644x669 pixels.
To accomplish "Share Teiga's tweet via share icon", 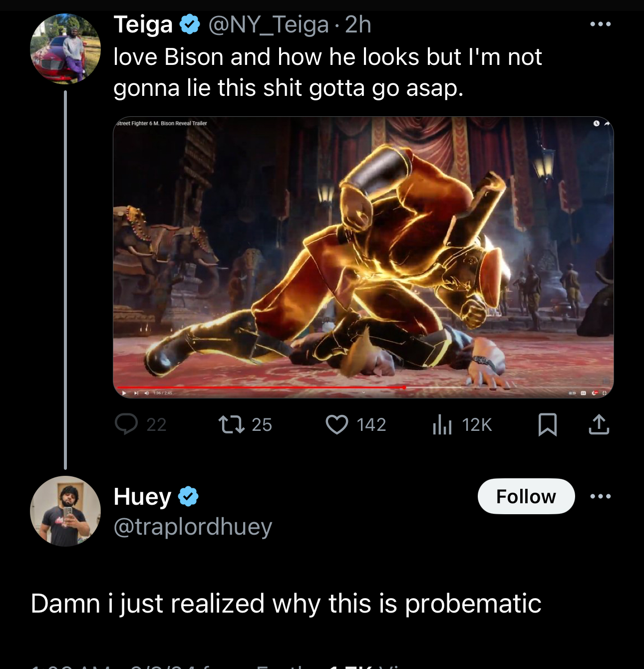I will coord(599,425).
